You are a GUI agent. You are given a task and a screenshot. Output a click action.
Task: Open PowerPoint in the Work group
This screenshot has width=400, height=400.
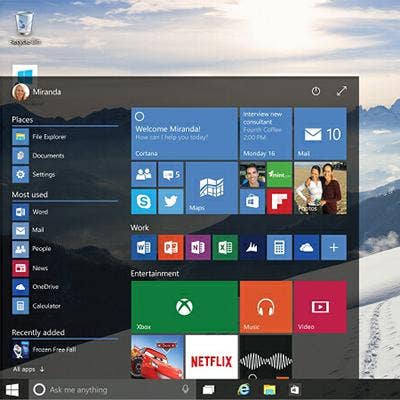click(x=171, y=247)
